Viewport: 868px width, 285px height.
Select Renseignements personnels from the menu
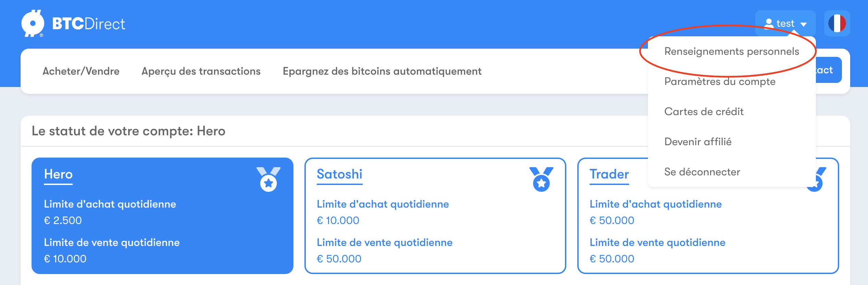pyautogui.click(x=732, y=51)
